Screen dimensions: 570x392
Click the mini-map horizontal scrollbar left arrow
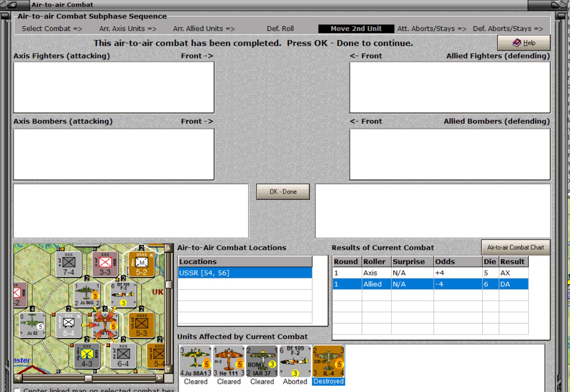point(18,378)
